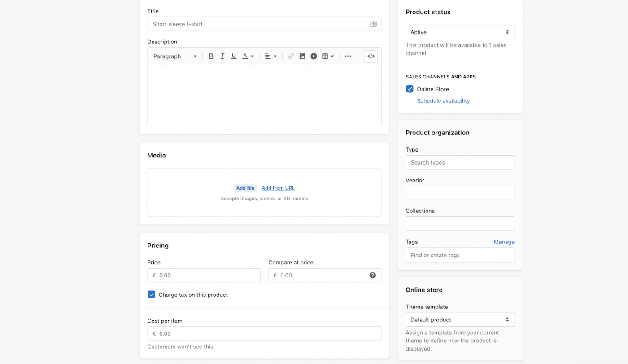Insert video icon in description toolbar
The height and width of the screenshot is (364, 628).
pyautogui.click(x=314, y=56)
